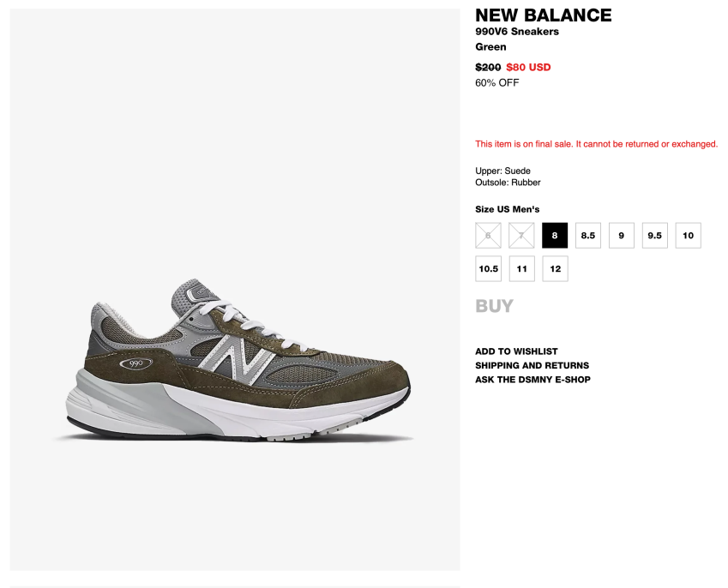728x588 pixels.
Task: Click the final sale notice text
Action: 596,144
